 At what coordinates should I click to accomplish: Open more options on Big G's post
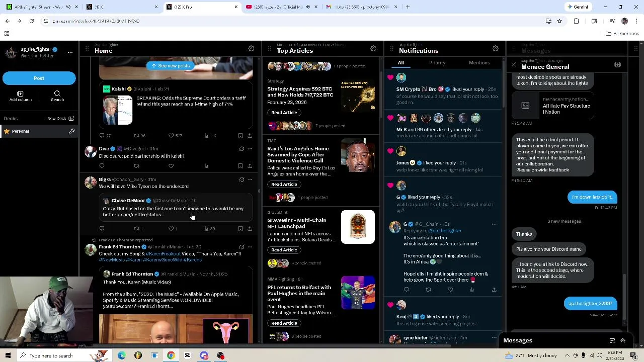(x=250, y=179)
